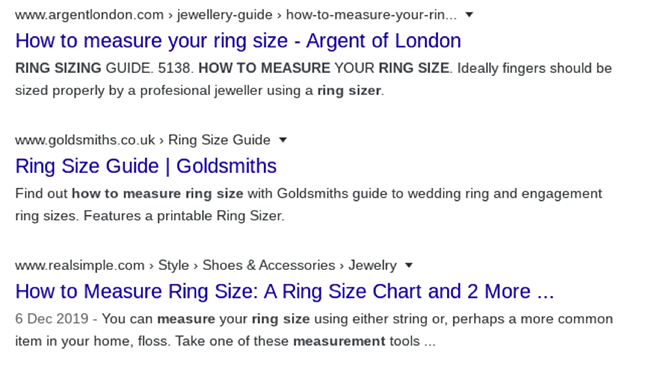This screenshot has height=366, width=650.
Task: Click the Style breadcrumb segment
Action: [x=173, y=265]
